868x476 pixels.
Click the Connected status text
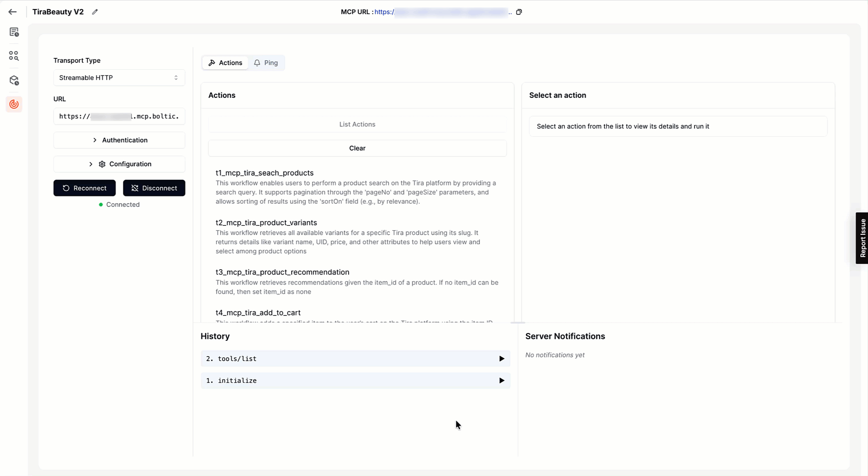click(x=123, y=205)
